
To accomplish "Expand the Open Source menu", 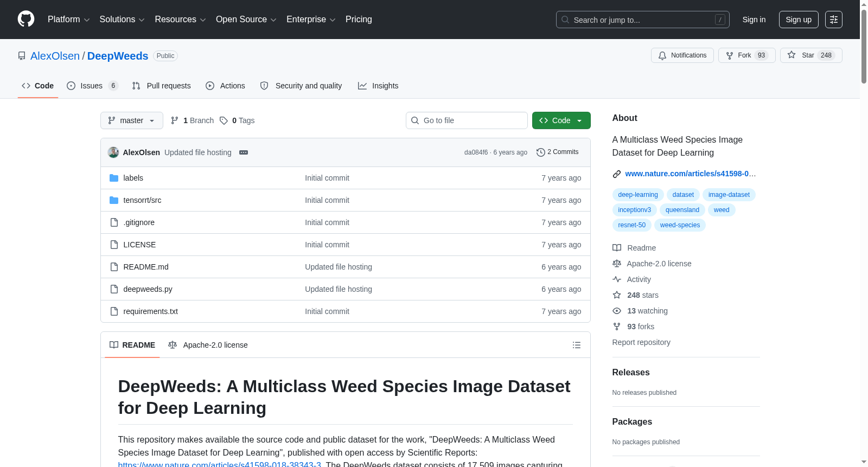I will click(246, 20).
